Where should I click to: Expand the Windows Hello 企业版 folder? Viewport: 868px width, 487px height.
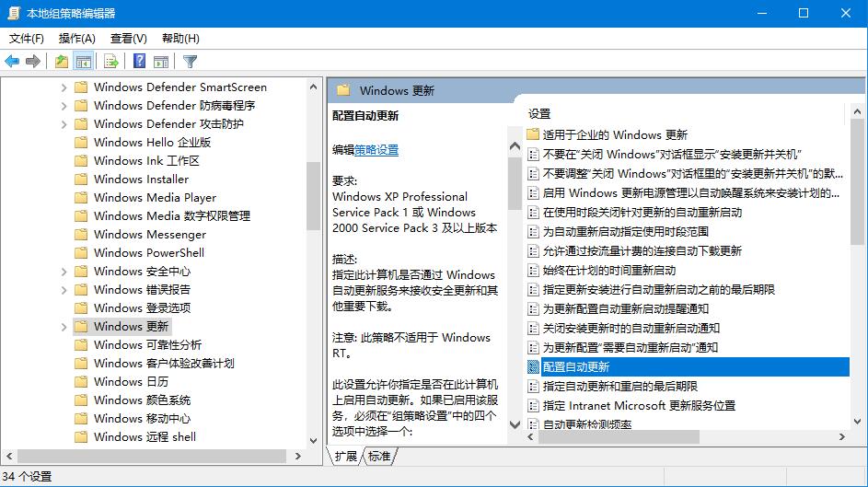tap(64, 143)
